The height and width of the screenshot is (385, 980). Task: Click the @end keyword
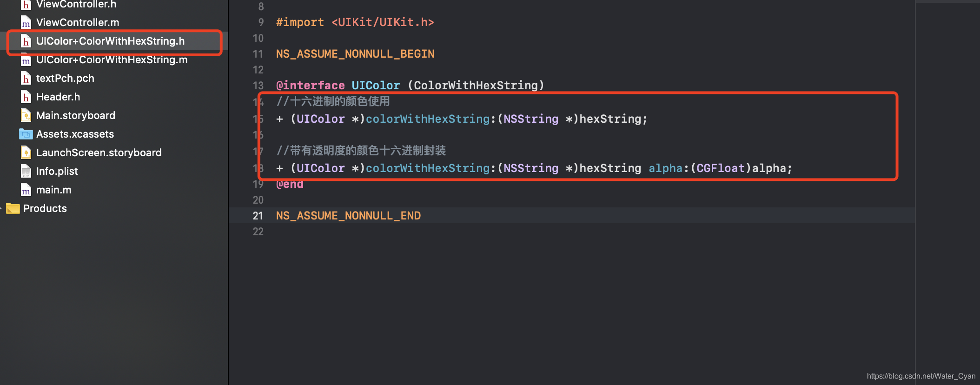tap(290, 185)
